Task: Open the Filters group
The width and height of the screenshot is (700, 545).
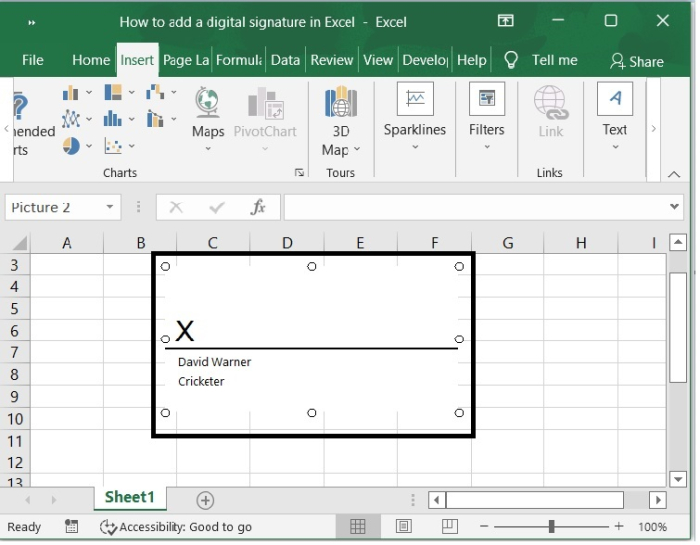Action: tap(487, 117)
